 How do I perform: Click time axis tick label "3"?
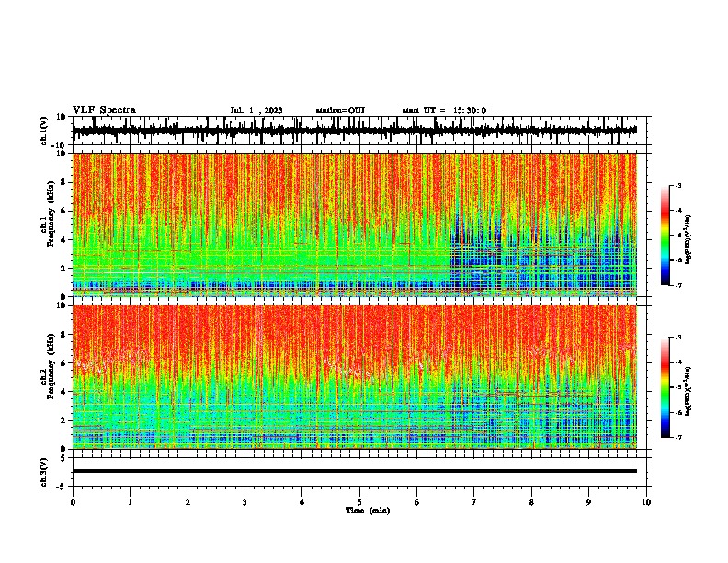tap(245, 502)
